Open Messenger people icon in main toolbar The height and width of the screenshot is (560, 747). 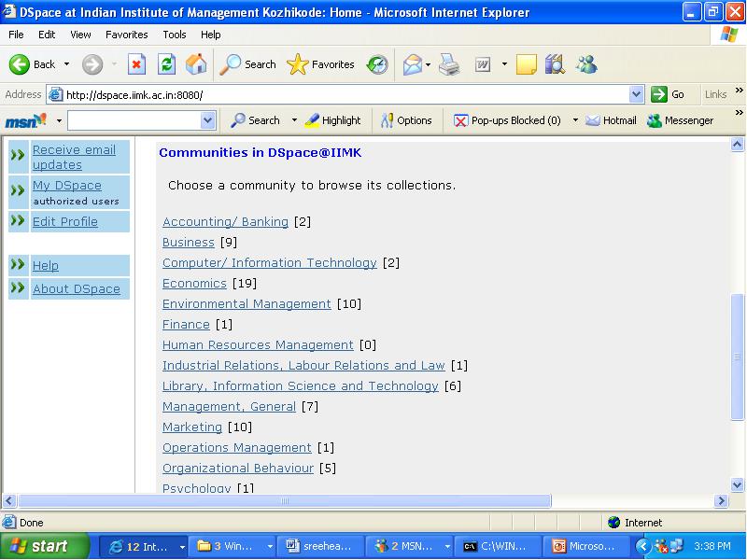pos(586,64)
